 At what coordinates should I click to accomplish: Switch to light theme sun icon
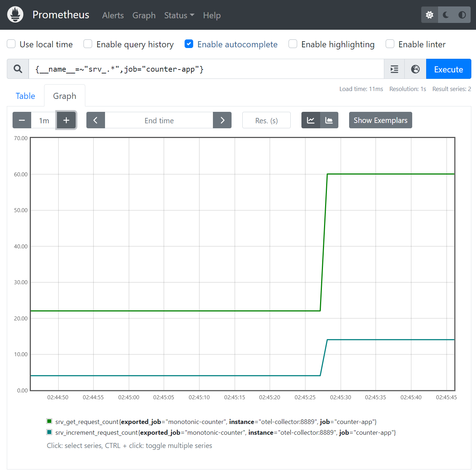429,15
